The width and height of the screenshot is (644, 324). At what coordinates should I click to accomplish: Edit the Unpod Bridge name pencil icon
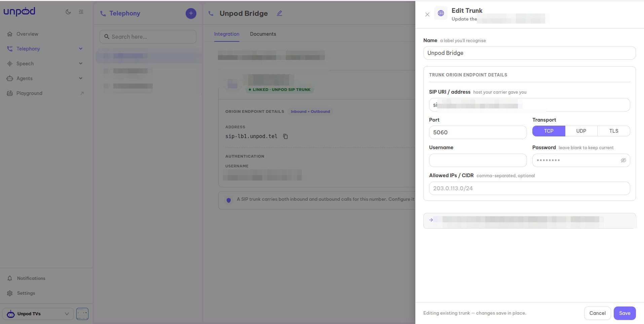point(279,13)
